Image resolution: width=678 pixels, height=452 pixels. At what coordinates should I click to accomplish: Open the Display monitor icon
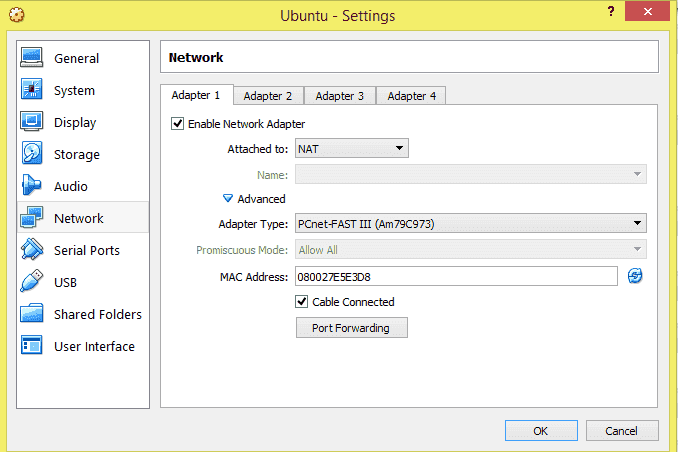pos(32,122)
